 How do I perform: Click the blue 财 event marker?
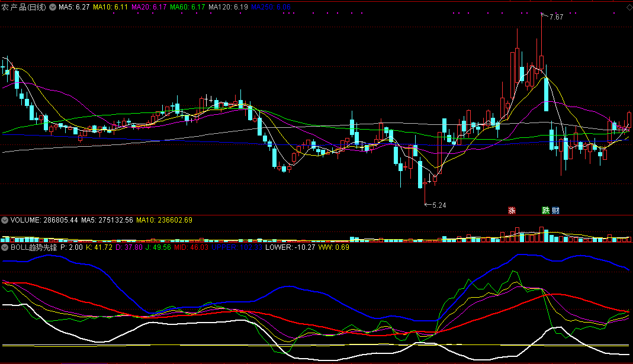[x=555, y=210]
